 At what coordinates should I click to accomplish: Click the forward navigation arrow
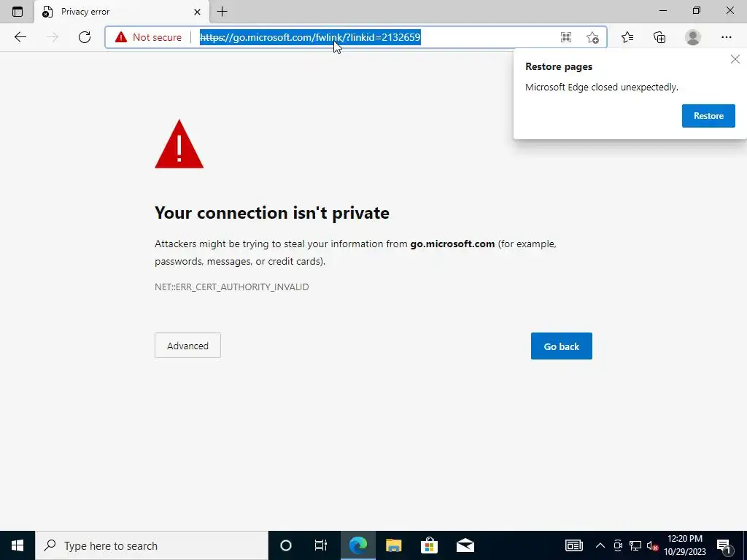[53, 37]
